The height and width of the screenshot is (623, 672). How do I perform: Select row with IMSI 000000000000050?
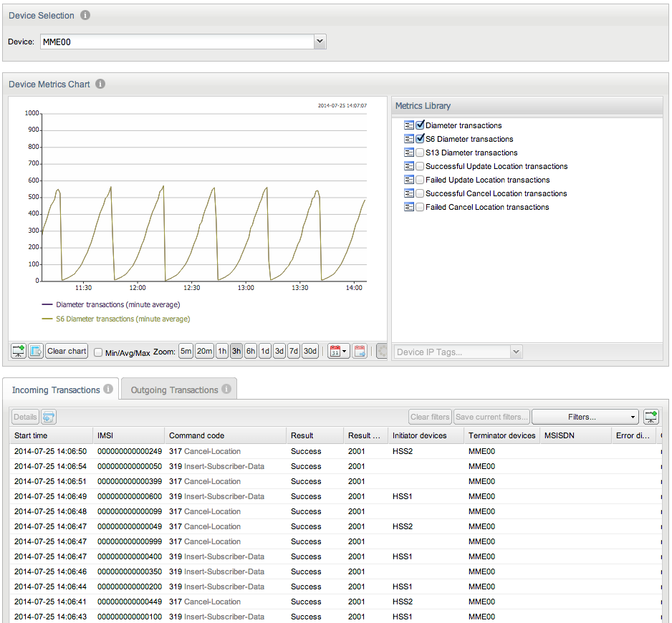click(x=335, y=466)
